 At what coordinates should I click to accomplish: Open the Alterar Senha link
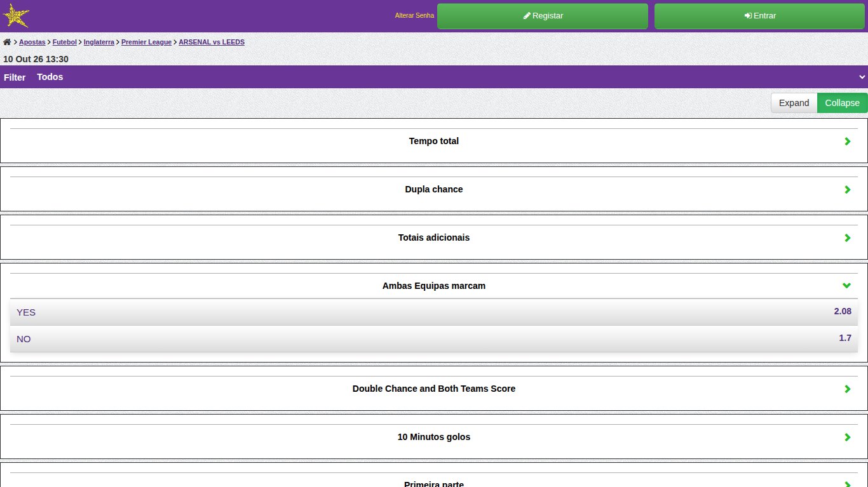pos(414,16)
